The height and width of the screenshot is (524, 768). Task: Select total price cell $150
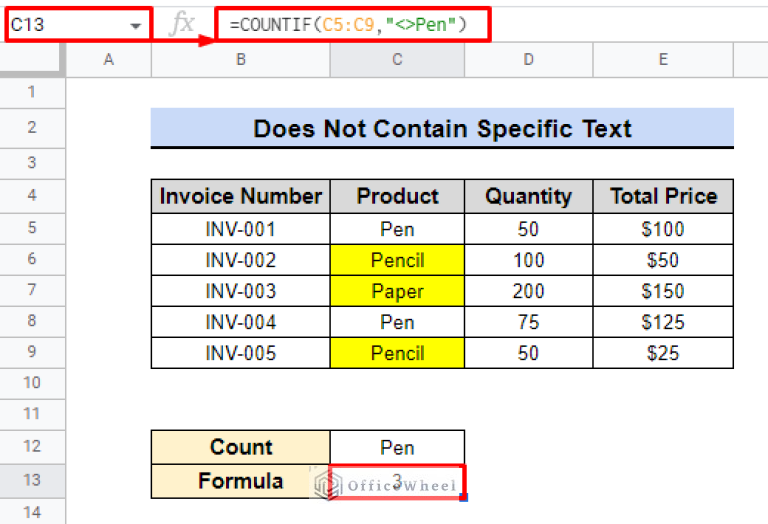point(663,291)
